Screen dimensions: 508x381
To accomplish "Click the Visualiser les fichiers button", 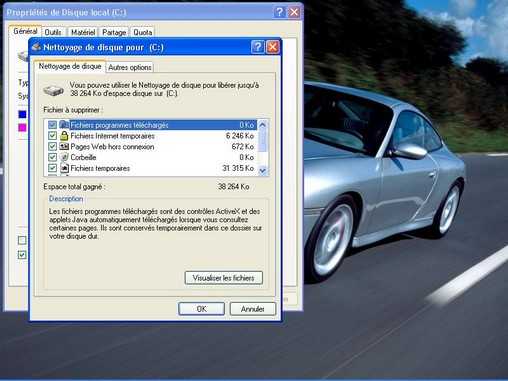I will point(224,278).
